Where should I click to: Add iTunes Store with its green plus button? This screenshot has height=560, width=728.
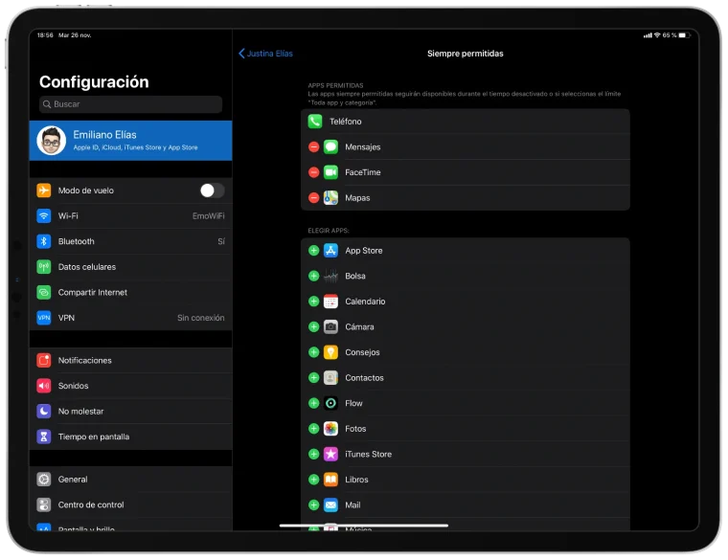pos(314,454)
